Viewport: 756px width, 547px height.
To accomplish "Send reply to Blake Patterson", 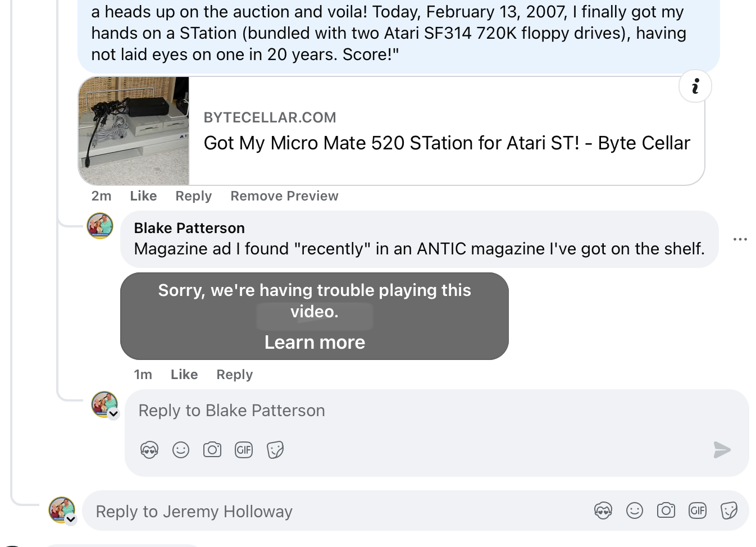I will (722, 450).
